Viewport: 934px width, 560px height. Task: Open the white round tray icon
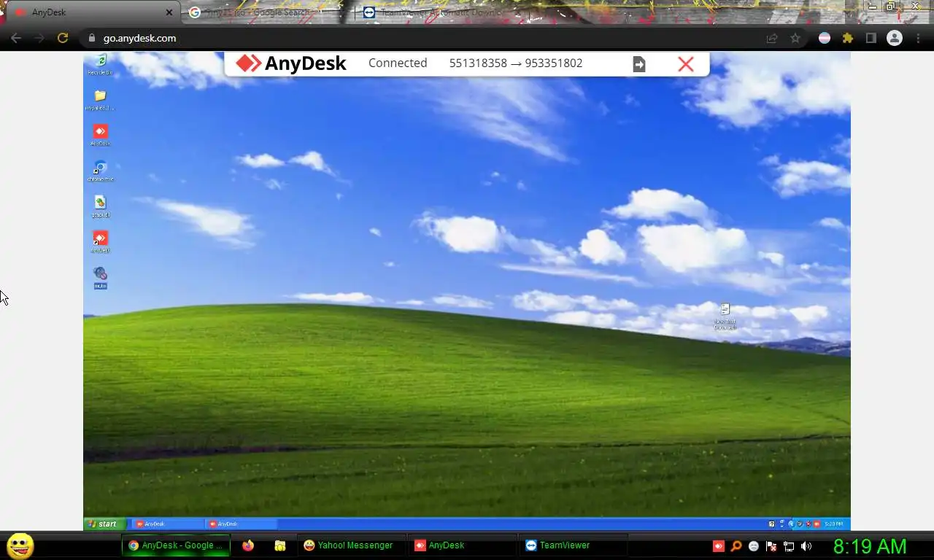point(754,546)
